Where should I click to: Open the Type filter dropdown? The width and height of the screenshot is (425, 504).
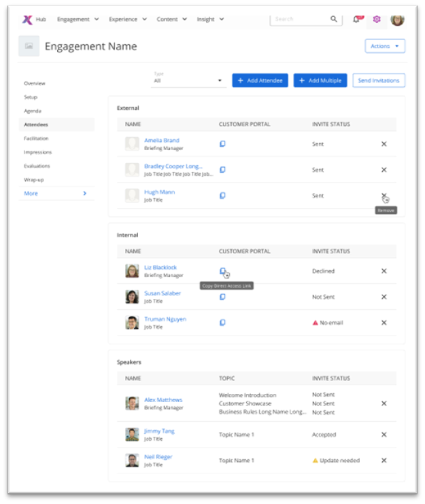[188, 80]
